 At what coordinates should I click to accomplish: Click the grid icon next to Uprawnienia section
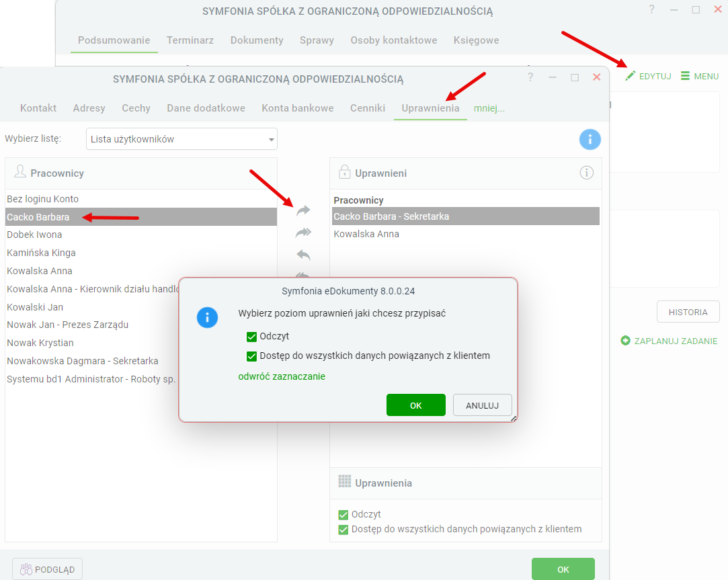(344, 481)
